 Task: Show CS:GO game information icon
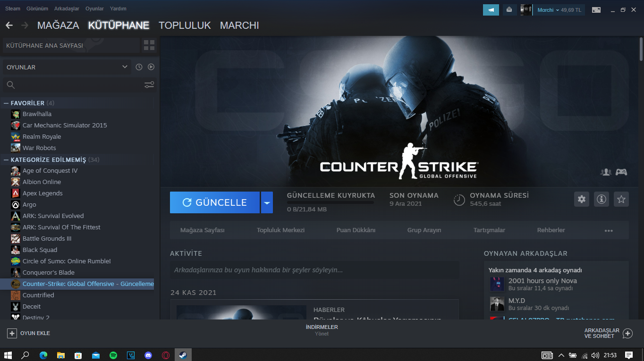tap(602, 199)
